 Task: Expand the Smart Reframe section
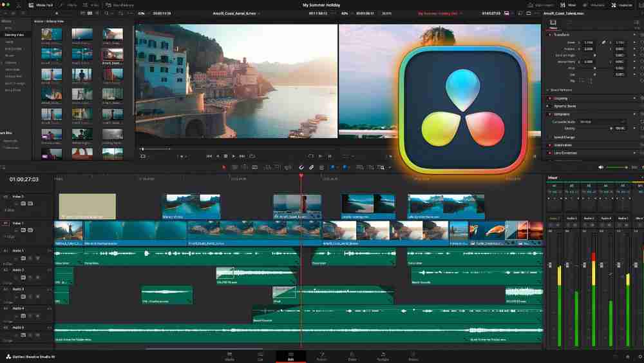pos(561,90)
